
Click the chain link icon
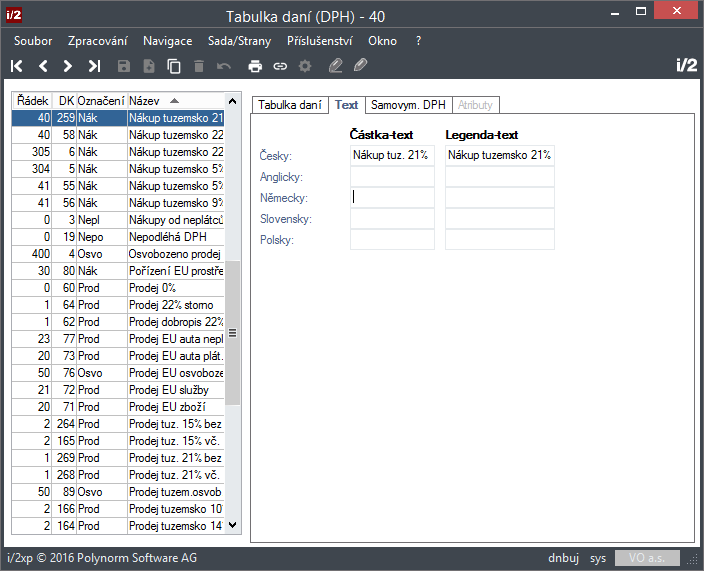280,66
